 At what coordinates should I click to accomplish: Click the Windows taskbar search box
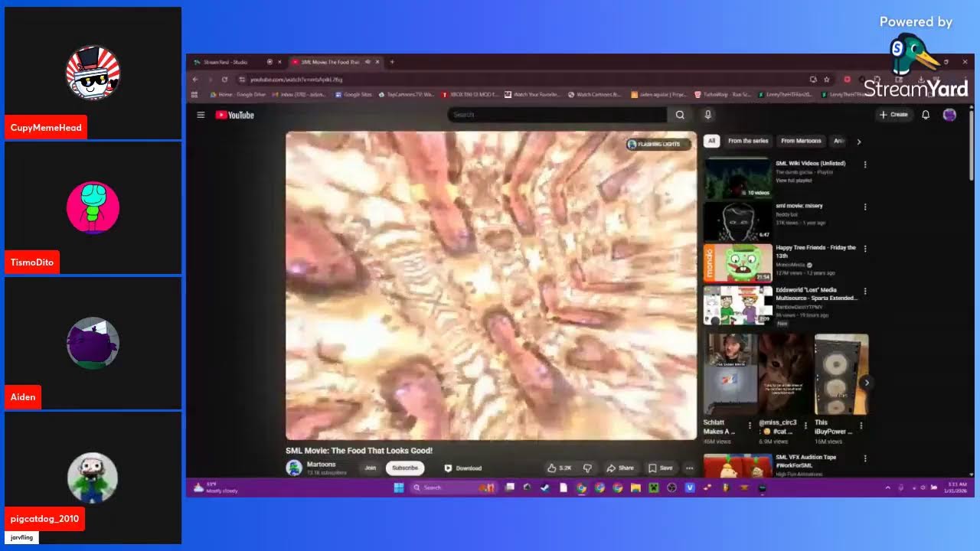(x=453, y=487)
